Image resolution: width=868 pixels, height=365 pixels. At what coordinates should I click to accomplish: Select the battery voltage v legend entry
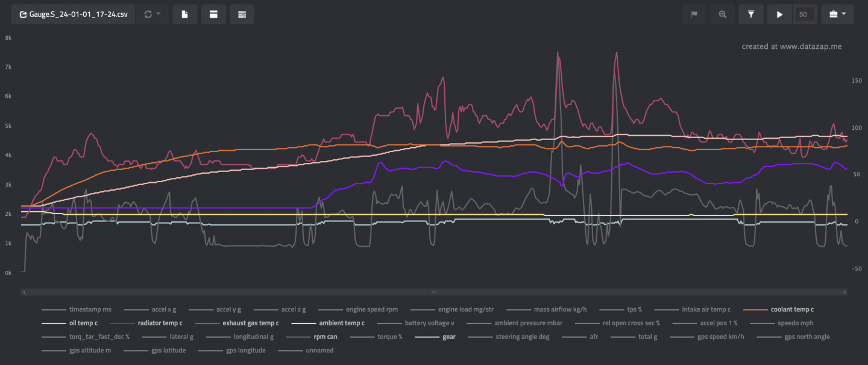tap(429, 323)
